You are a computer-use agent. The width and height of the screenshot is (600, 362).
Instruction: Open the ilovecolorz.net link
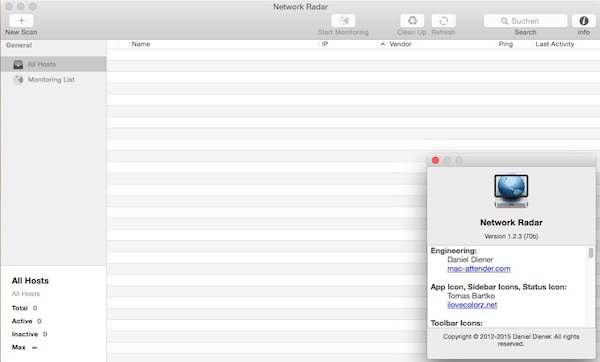pyautogui.click(x=472, y=305)
